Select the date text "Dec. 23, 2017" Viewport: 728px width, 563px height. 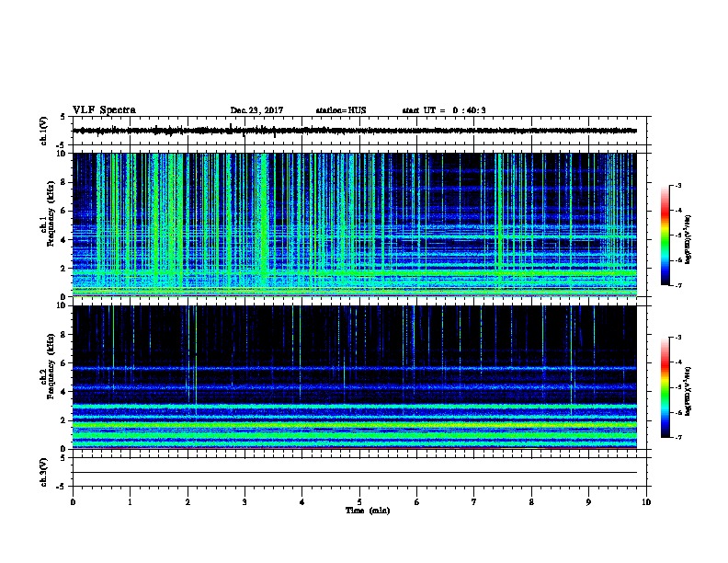(256, 110)
